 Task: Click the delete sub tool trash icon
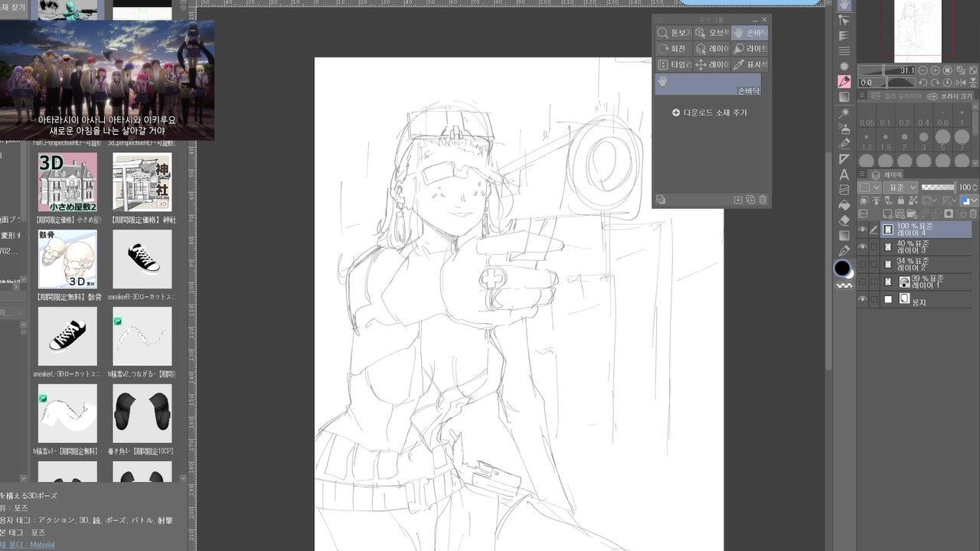(x=763, y=200)
